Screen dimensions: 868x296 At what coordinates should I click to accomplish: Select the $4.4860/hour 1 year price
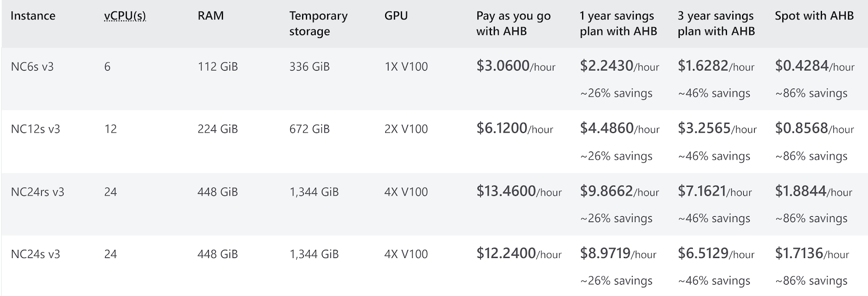pos(620,129)
